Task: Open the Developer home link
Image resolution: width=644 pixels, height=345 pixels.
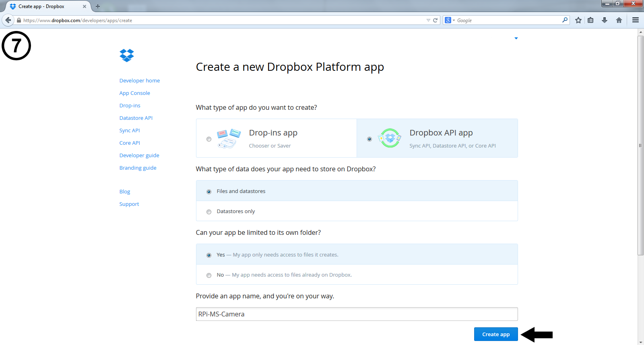Action: click(140, 80)
